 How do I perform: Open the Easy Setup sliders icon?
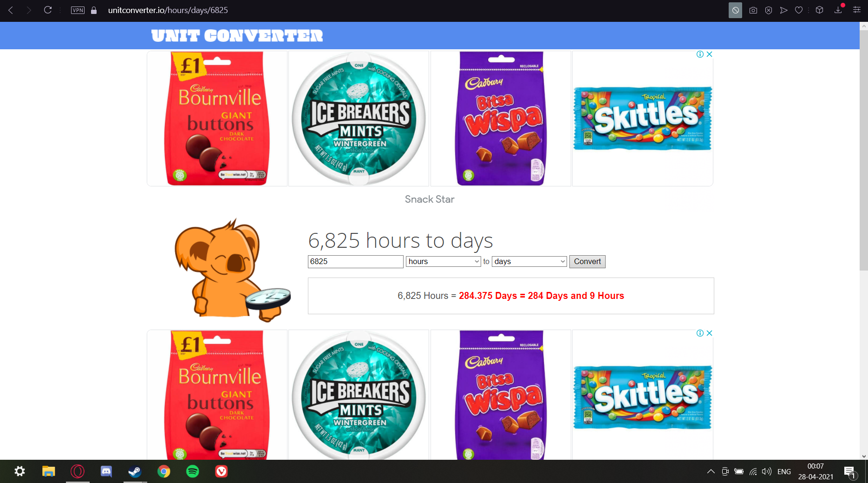click(x=857, y=10)
